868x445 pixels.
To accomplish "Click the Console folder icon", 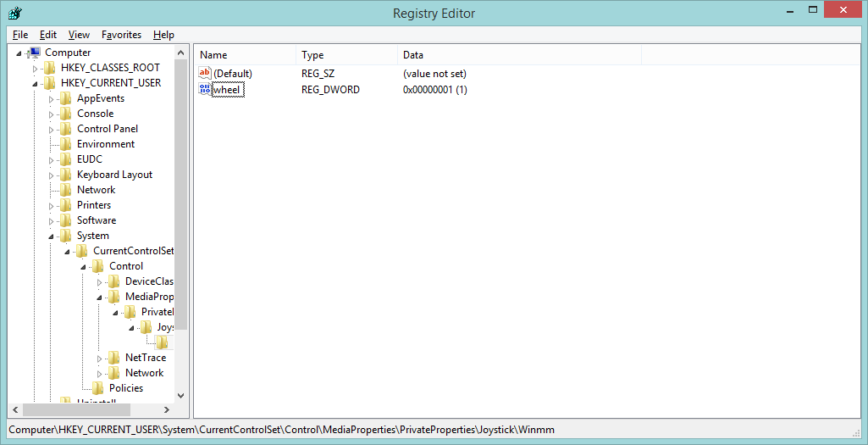I will 66,114.
